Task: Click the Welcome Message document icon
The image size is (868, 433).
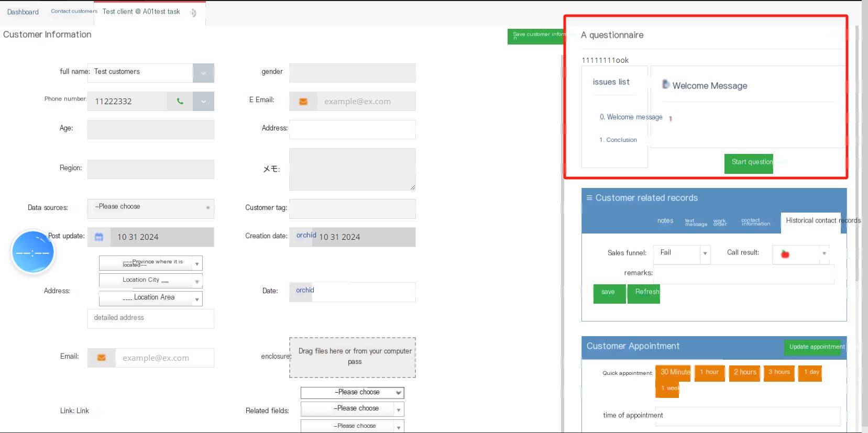Action: [x=666, y=84]
